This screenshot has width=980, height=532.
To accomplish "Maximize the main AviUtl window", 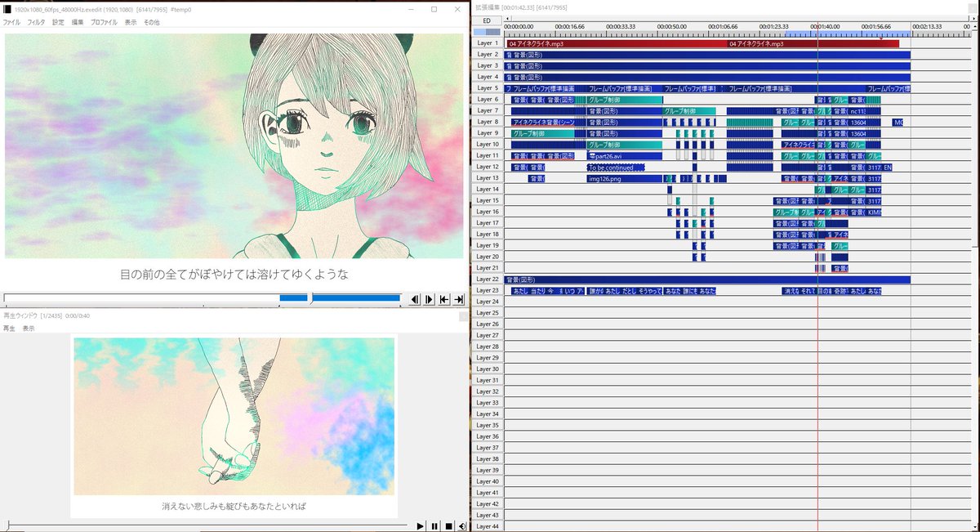I will pyautogui.click(x=434, y=9).
